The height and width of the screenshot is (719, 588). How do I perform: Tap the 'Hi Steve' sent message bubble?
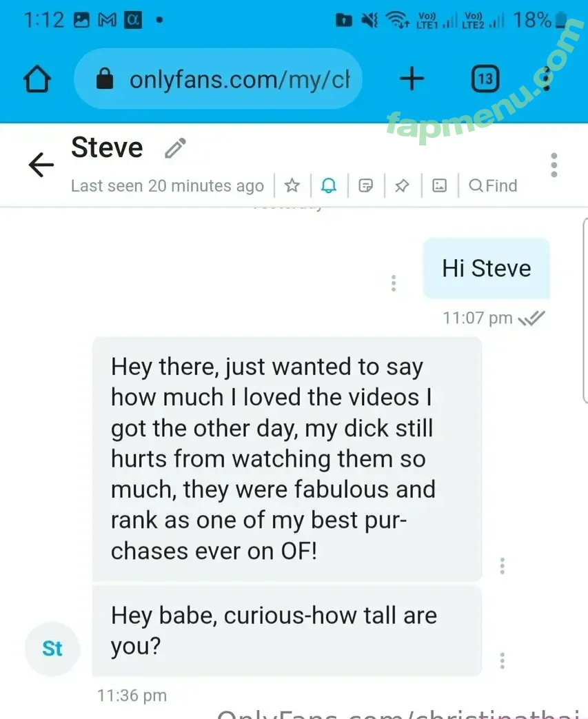tap(486, 268)
